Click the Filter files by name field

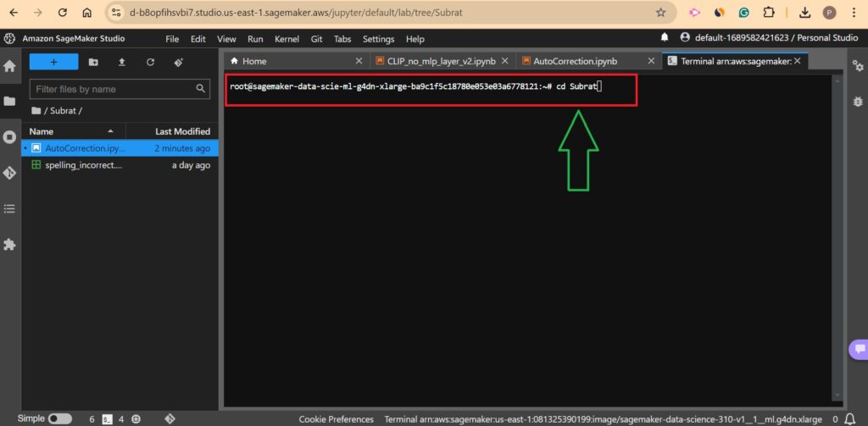point(112,89)
